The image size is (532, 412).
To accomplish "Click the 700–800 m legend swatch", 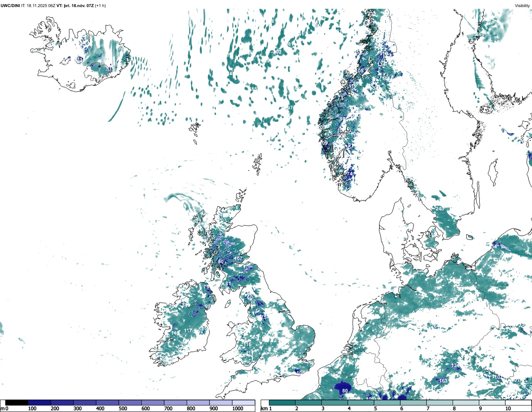I will (175, 402).
